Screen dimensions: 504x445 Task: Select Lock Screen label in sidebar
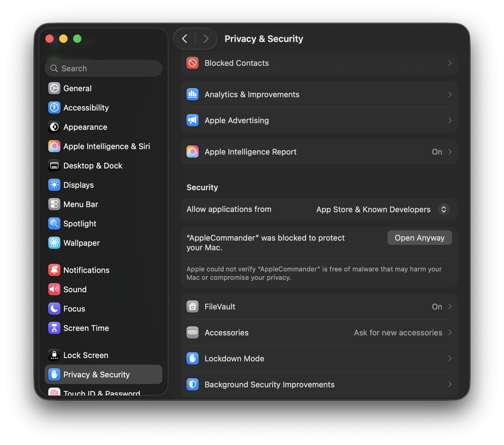pyautogui.click(x=86, y=355)
